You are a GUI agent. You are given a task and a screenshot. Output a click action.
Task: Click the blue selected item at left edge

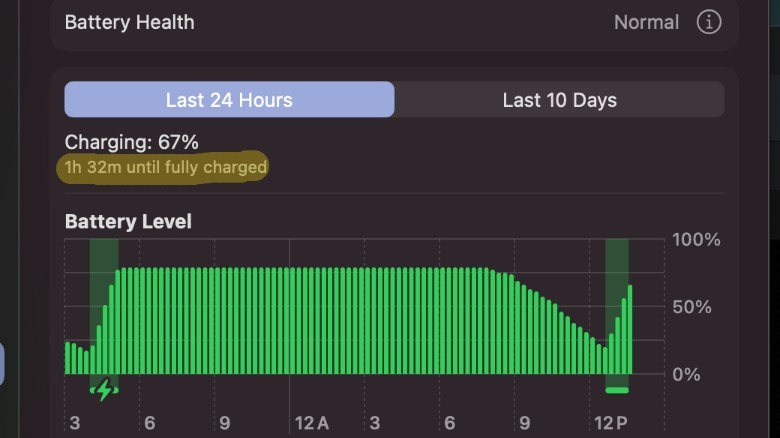coord(2,364)
